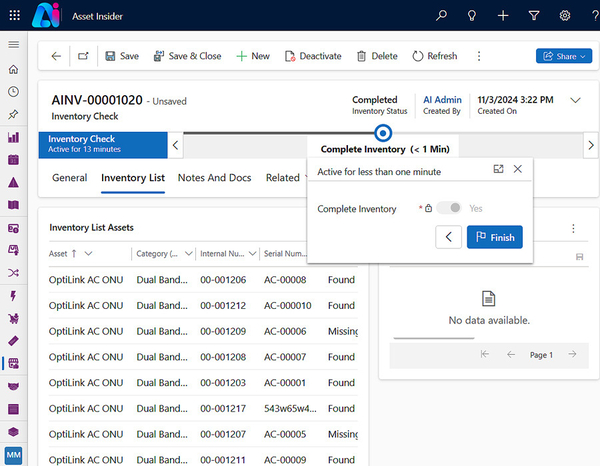This screenshot has height=466, width=600.
Task: Open the selected inventory store sidebar icon
Action: click(x=13, y=363)
